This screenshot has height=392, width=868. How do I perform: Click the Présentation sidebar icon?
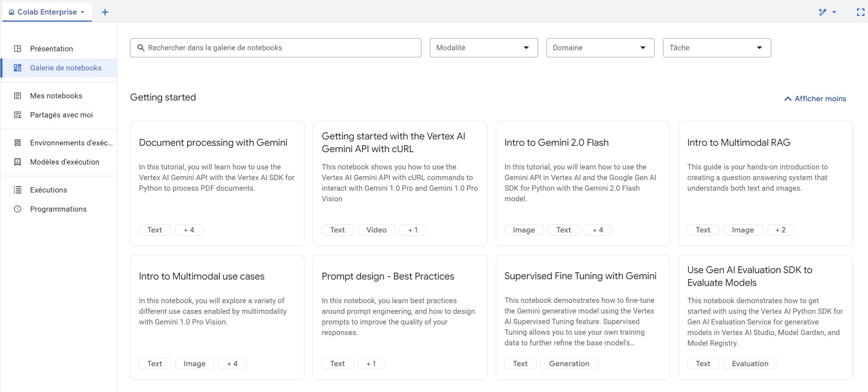coord(17,48)
